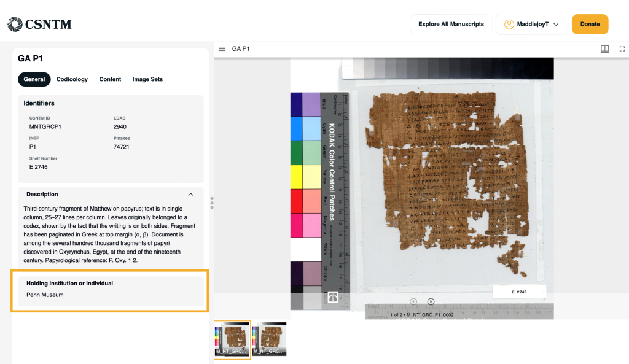Viewport: 629px width, 364px height.
Task: Switch to book view in viewer
Action: pos(604,49)
